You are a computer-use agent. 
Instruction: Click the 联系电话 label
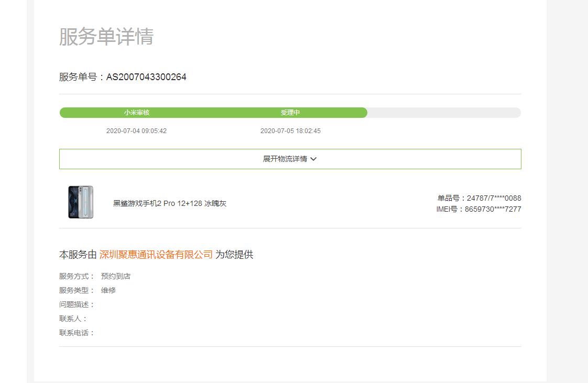[x=77, y=333]
